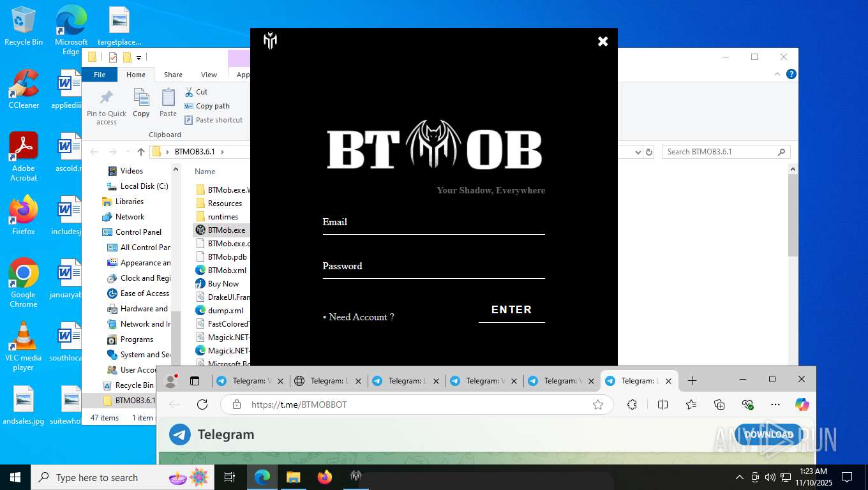Screen dimensions: 868x490
Task: Open Edge extensions icon
Action: (632, 405)
